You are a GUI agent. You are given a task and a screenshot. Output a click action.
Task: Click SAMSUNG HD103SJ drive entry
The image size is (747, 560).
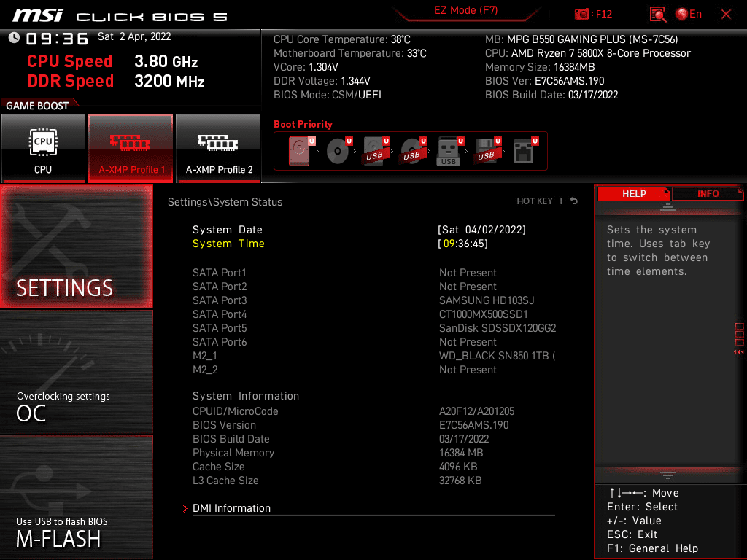(487, 300)
